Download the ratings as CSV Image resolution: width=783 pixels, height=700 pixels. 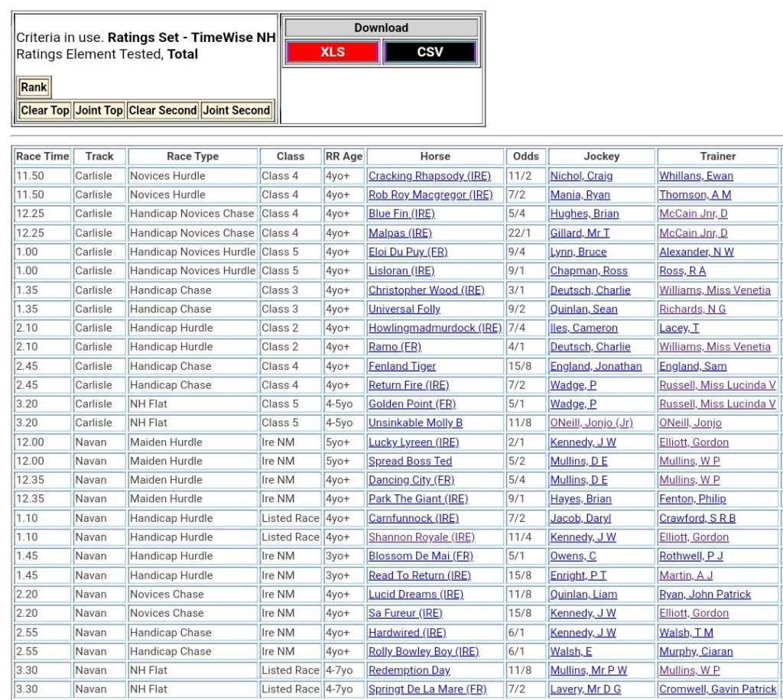point(430,52)
